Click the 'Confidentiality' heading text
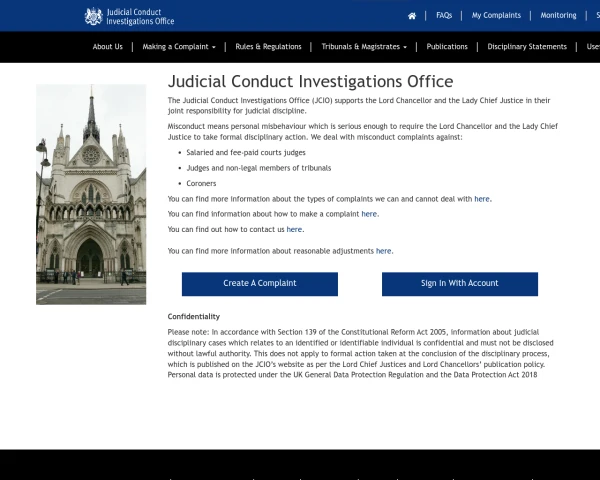 coord(194,317)
